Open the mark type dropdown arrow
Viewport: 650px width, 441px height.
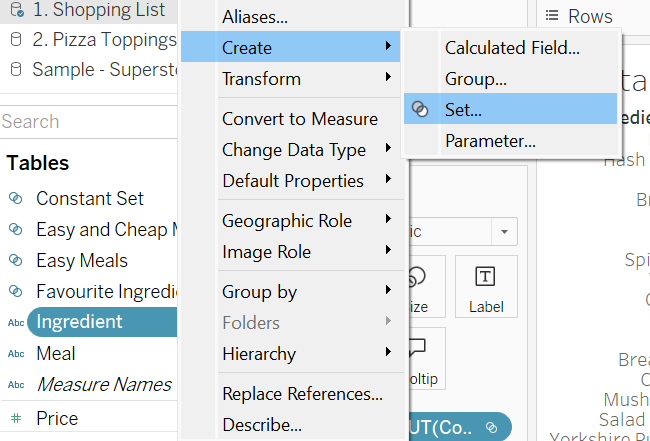click(504, 232)
